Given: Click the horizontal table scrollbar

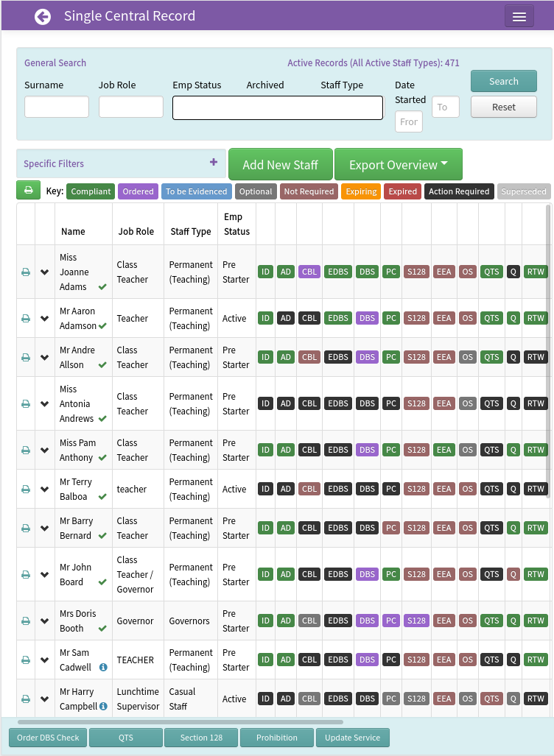Looking at the screenshot, I should (180, 722).
